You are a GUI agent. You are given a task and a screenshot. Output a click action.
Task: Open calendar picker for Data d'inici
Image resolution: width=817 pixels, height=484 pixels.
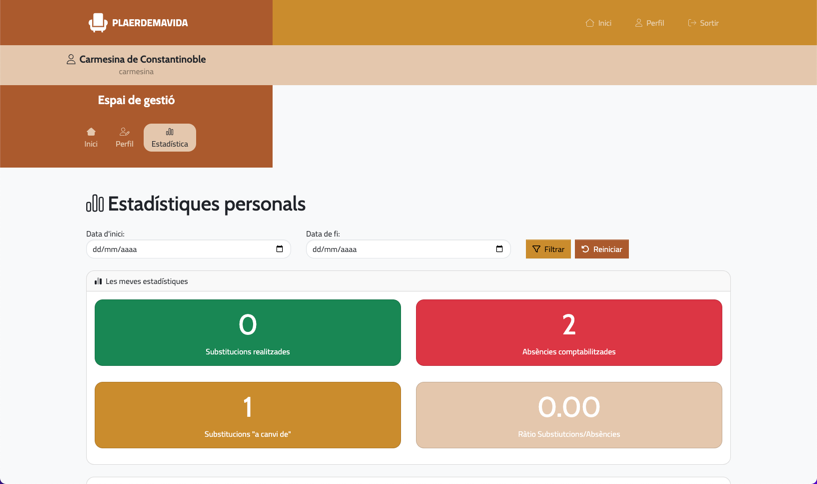point(279,249)
